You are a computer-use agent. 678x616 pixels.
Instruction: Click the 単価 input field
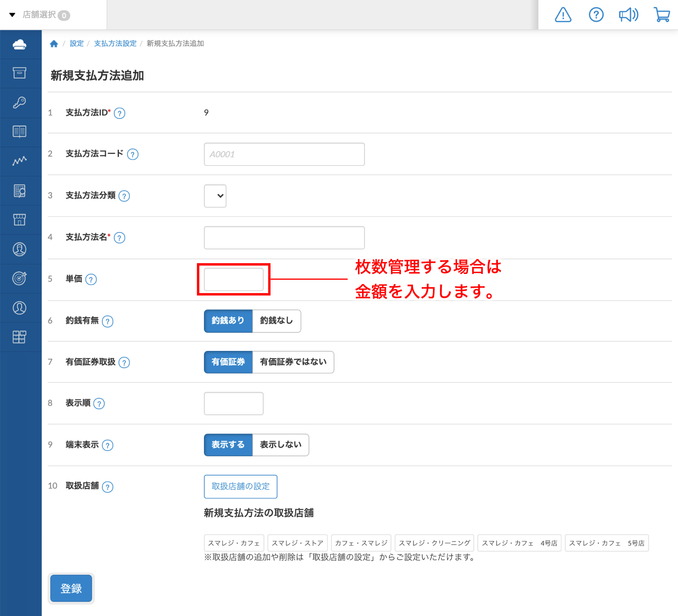(x=234, y=279)
